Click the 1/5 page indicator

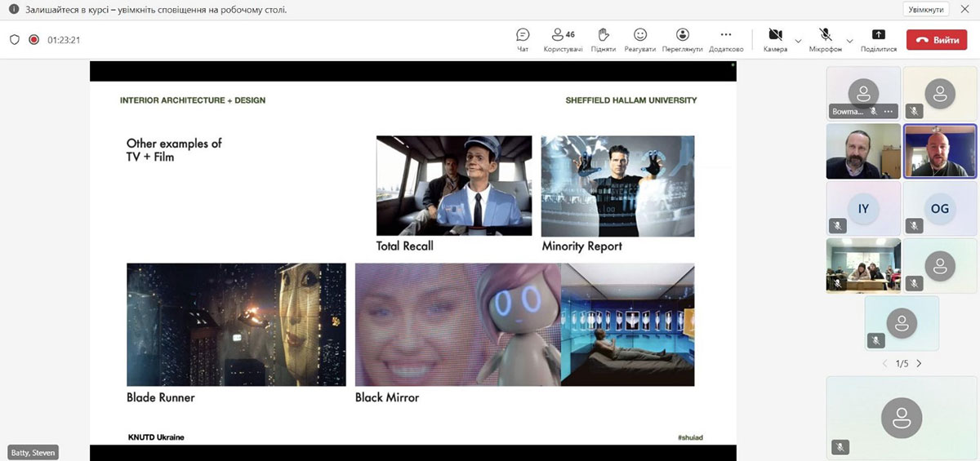(902, 363)
